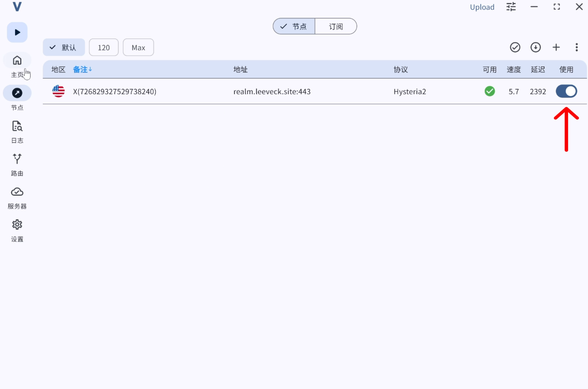Click address realm.leeveck.site:443
Screen dimensions: 588x389
272,91
